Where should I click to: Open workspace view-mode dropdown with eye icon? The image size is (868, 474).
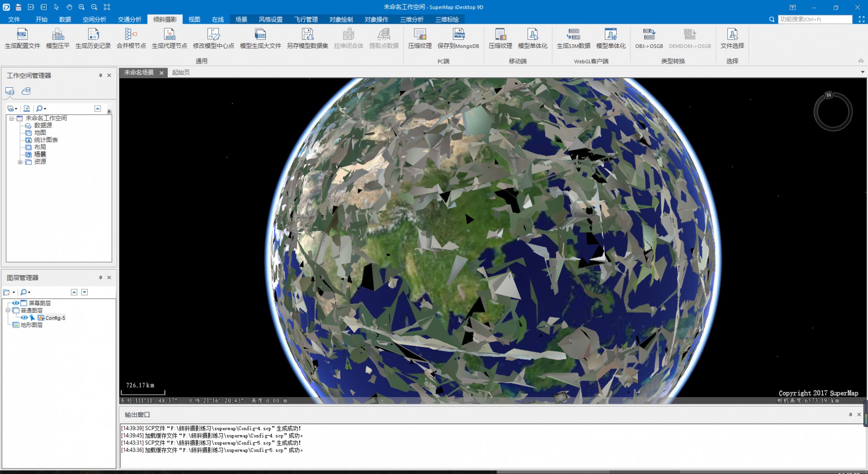[12, 108]
